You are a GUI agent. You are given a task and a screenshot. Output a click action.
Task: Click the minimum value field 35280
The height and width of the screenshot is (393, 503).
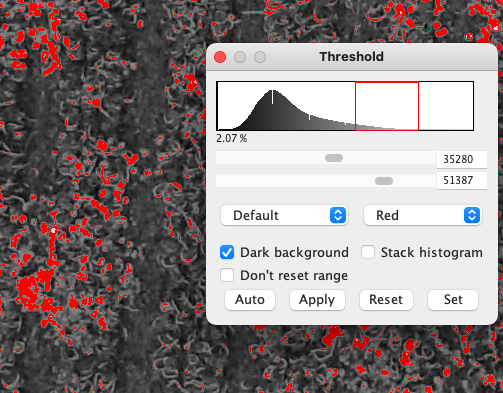coord(462,159)
